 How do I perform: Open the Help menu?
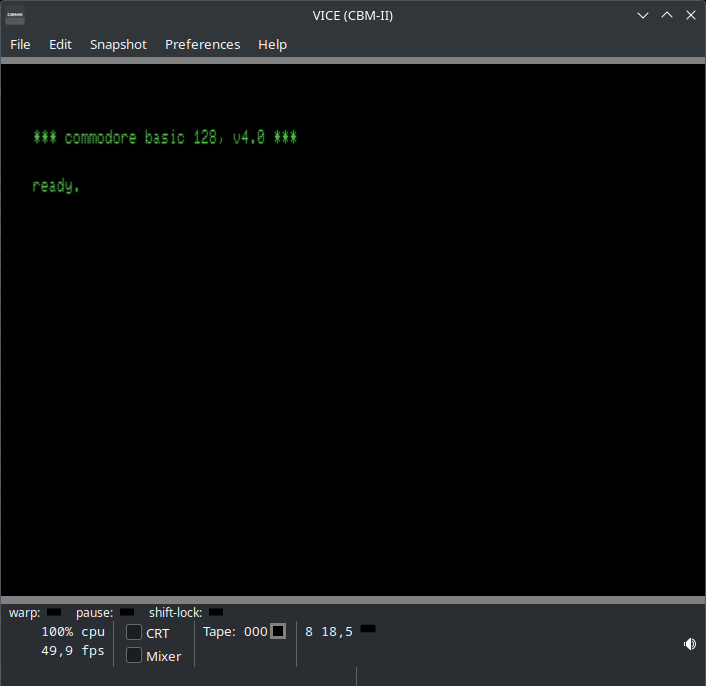(x=272, y=44)
